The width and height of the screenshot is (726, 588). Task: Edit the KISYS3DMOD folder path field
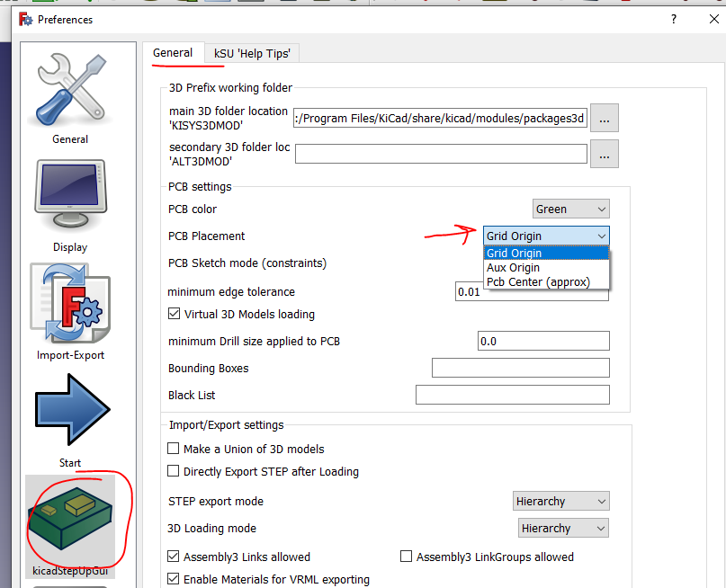[x=440, y=119]
